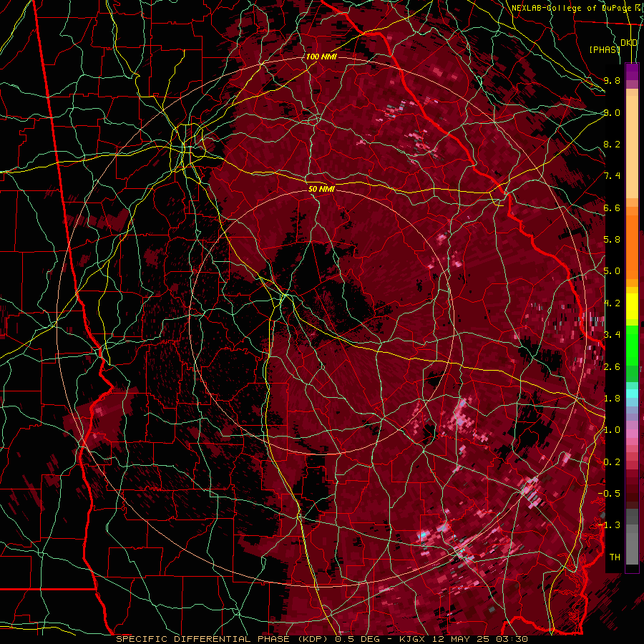
Task: Click the cyan segment of the color bar
Action: click(632, 394)
